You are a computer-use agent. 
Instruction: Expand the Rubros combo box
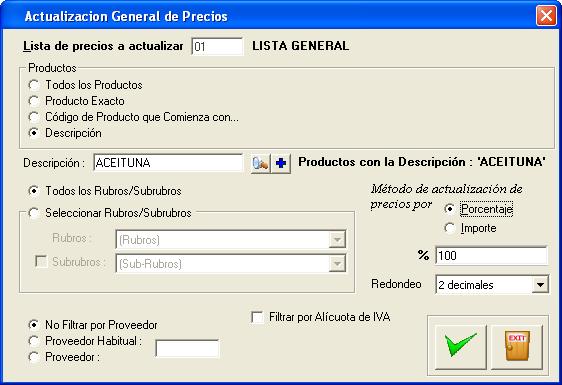click(337, 240)
